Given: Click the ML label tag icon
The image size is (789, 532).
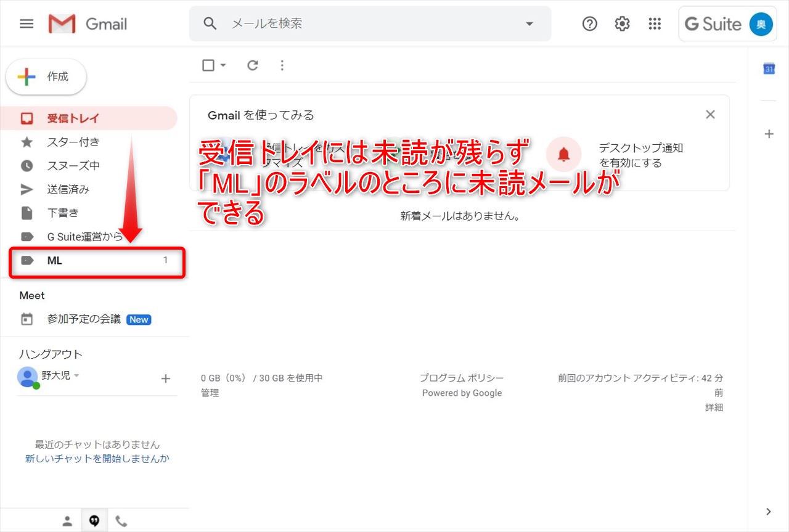Looking at the screenshot, I should pos(27,260).
